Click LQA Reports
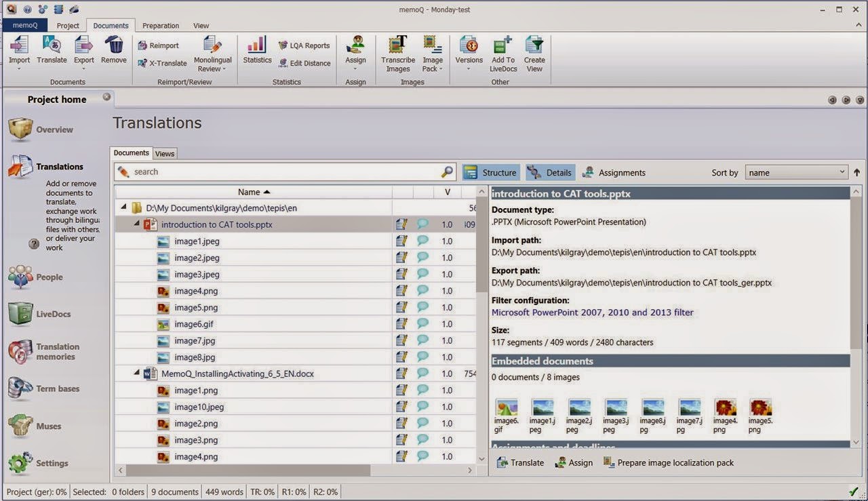868x501 pixels. click(x=304, y=45)
